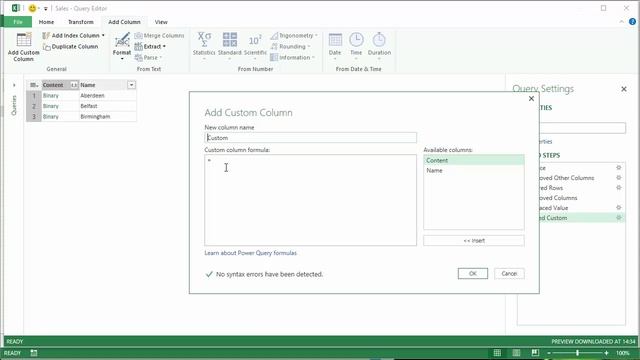Select Name in Available columns
The image size is (640, 360).
tap(473, 171)
